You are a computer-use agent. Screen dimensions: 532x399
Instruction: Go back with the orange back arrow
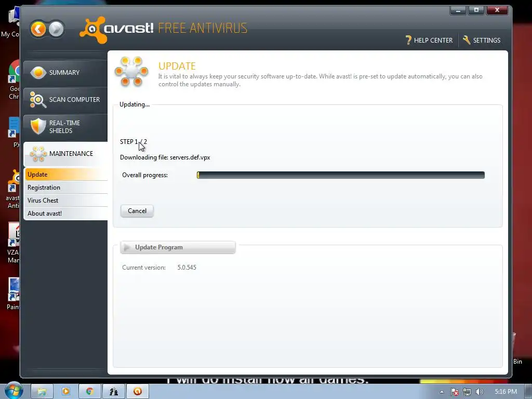pyautogui.click(x=38, y=29)
